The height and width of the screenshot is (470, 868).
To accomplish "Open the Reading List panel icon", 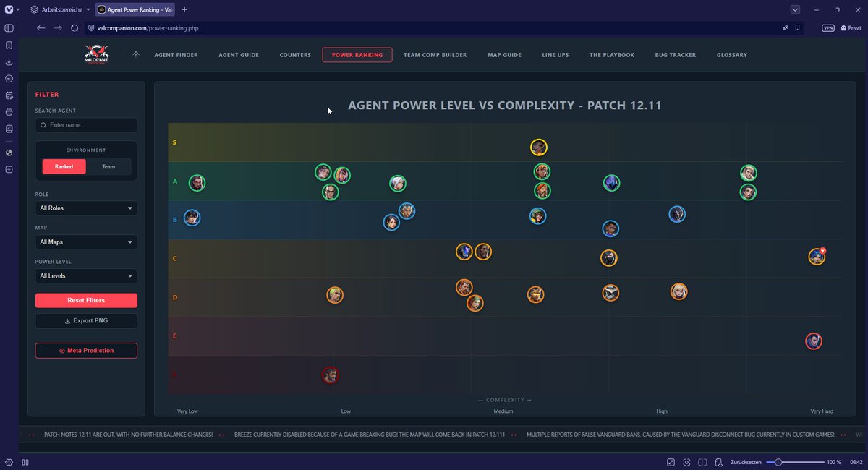I will point(9,129).
